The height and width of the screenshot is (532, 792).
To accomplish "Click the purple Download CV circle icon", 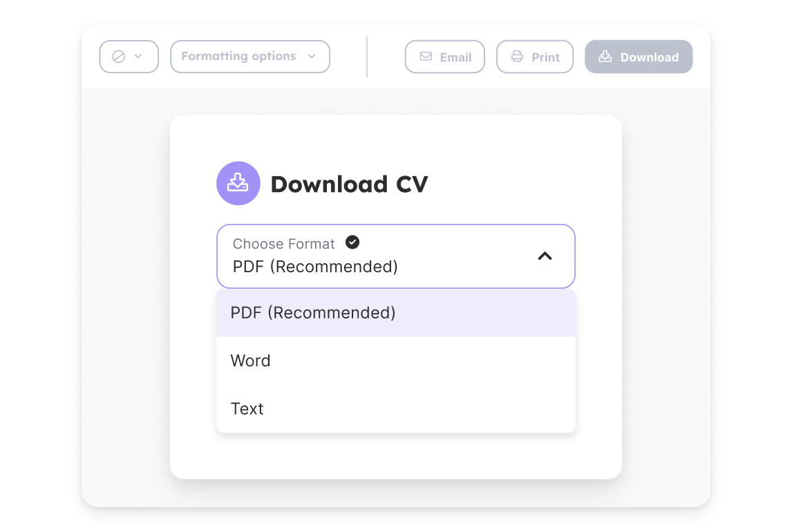I will click(x=238, y=183).
